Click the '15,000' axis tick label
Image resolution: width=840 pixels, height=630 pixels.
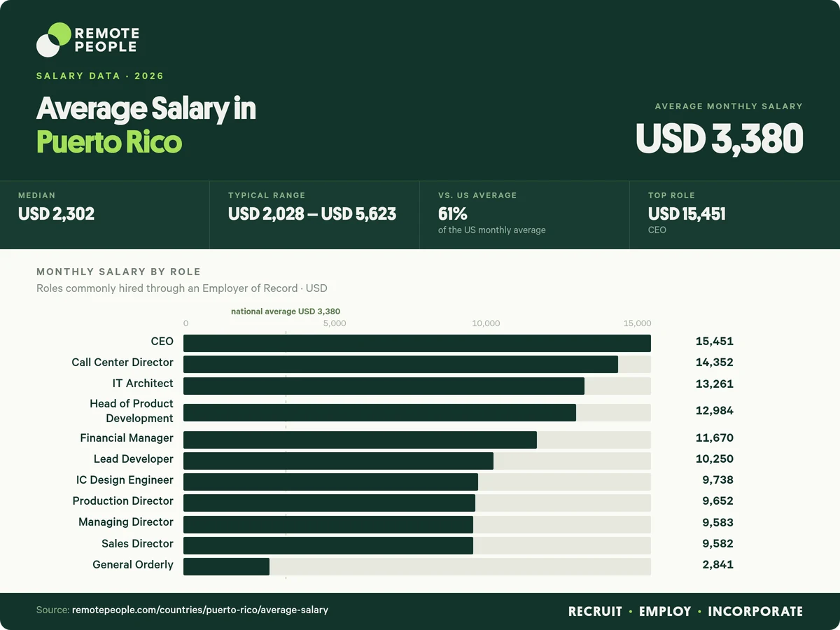coord(637,323)
